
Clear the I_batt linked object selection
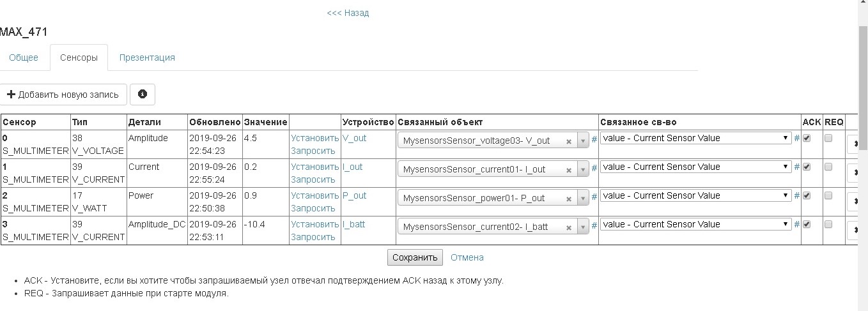[568, 227]
